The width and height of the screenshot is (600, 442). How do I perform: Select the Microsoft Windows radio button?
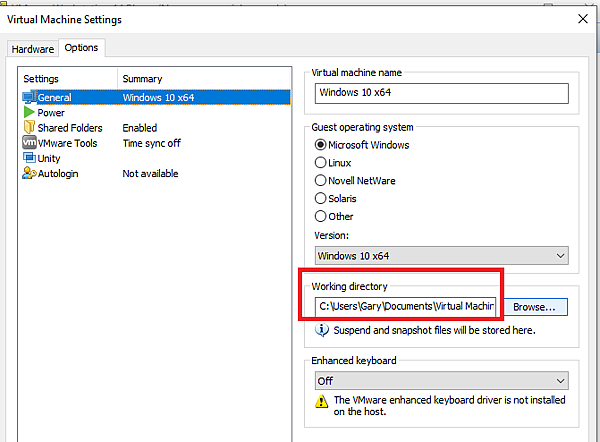tap(320, 145)
